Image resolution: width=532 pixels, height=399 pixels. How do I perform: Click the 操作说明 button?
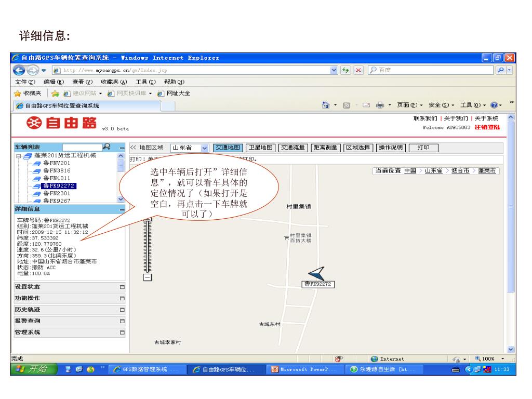click(x=391, y=148)
